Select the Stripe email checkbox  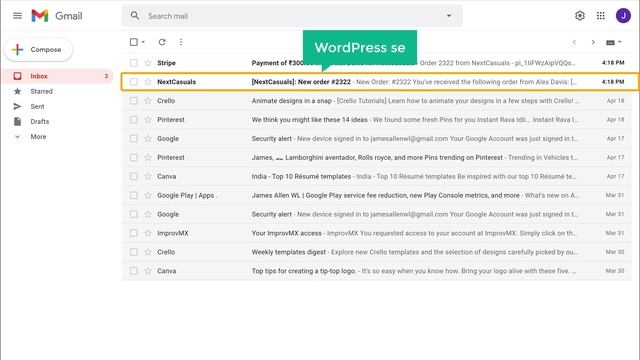(133, 63)
